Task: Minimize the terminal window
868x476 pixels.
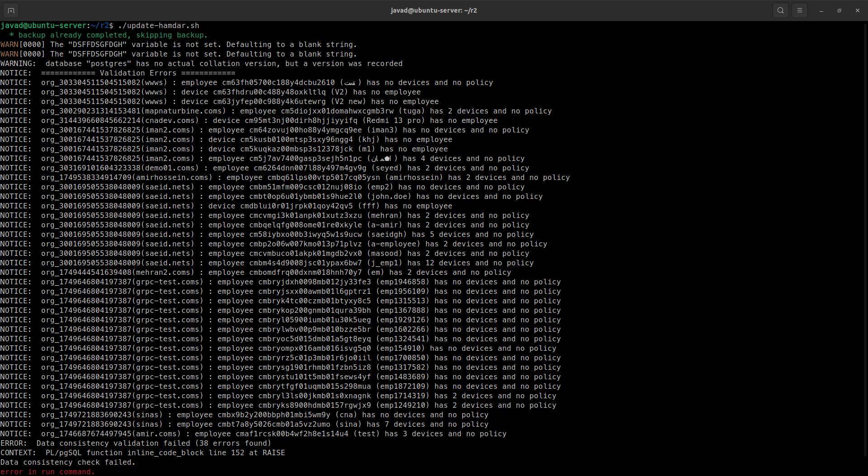Action: coord(821,10)
